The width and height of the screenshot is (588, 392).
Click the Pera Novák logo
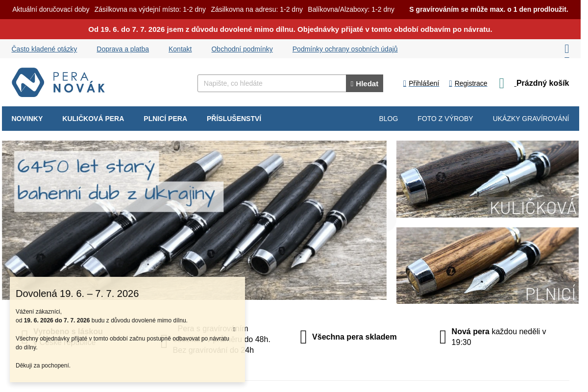coord(58,82)
